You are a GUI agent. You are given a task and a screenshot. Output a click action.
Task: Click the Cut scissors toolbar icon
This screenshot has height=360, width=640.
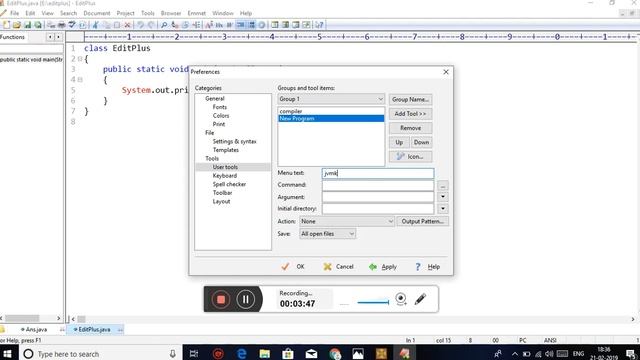(96, 25)
